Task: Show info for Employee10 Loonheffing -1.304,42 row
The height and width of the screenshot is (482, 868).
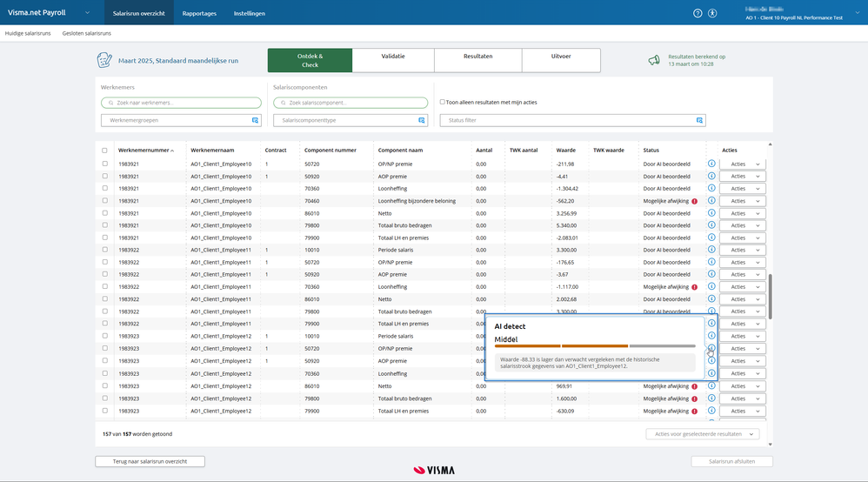Action: (x=711, y=188)
